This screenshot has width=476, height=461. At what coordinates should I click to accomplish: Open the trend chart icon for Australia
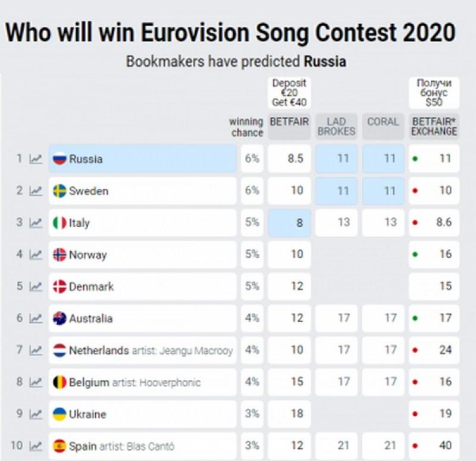(36, 319)
